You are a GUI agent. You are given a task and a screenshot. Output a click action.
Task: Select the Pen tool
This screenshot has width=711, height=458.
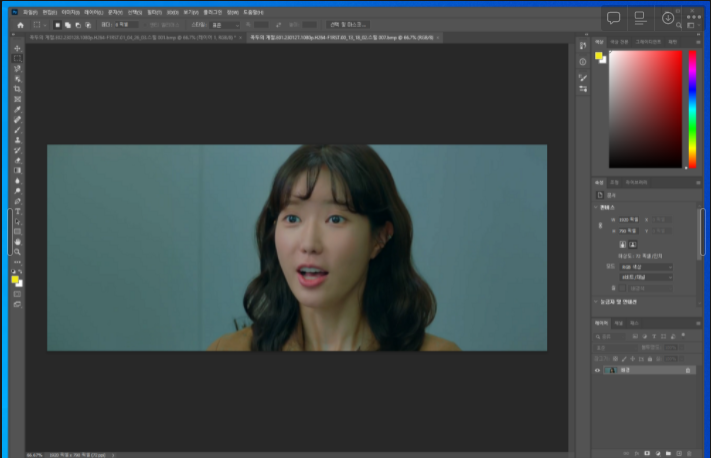(17, 201)
